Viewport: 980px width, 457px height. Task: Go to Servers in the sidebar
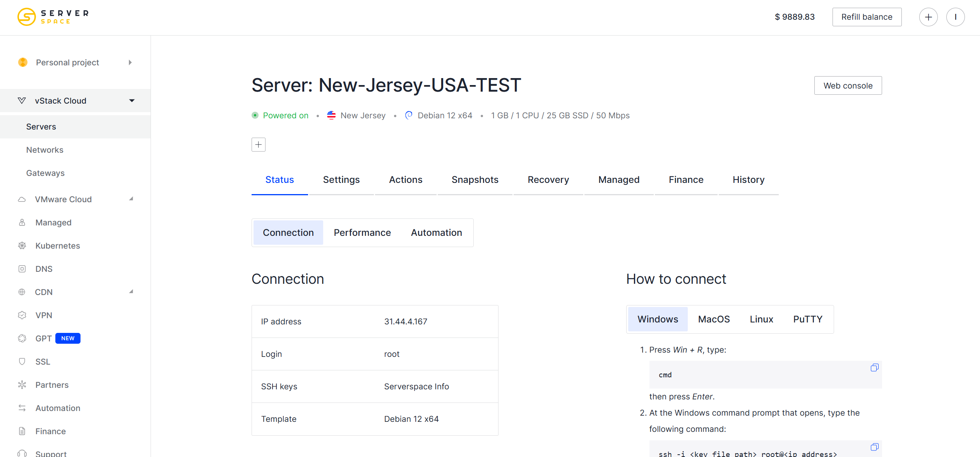(75, 127)
